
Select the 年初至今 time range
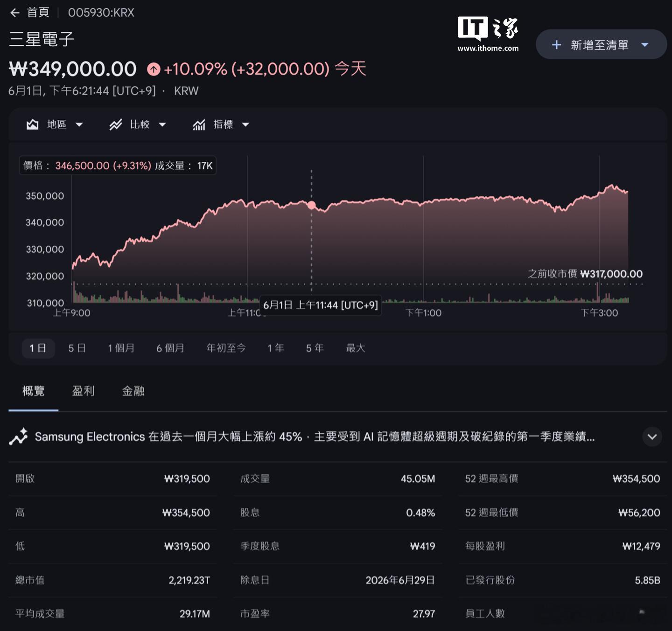(226, 348)
